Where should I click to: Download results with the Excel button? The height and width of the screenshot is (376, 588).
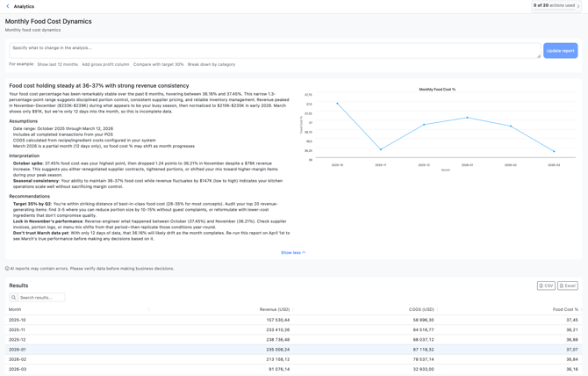[568, 286]
